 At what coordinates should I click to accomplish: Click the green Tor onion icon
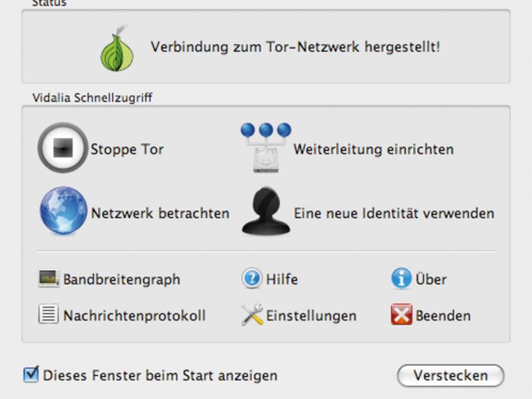pos(117,48)
